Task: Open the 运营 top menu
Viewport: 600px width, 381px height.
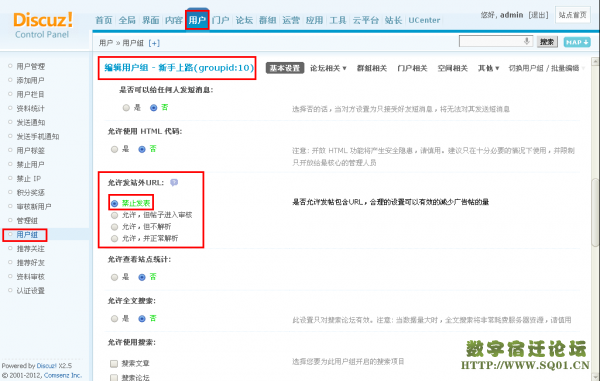Action: (291, 20)
